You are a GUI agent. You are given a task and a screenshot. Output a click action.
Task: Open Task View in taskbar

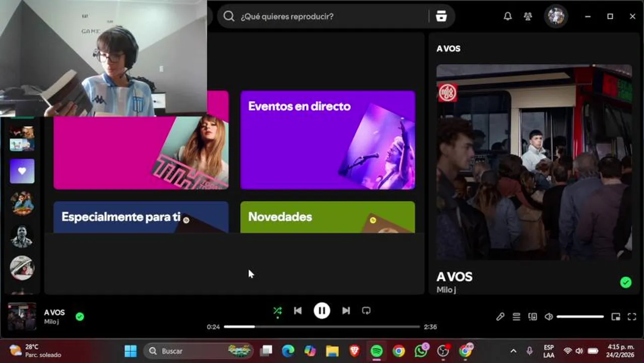(266, 351)
